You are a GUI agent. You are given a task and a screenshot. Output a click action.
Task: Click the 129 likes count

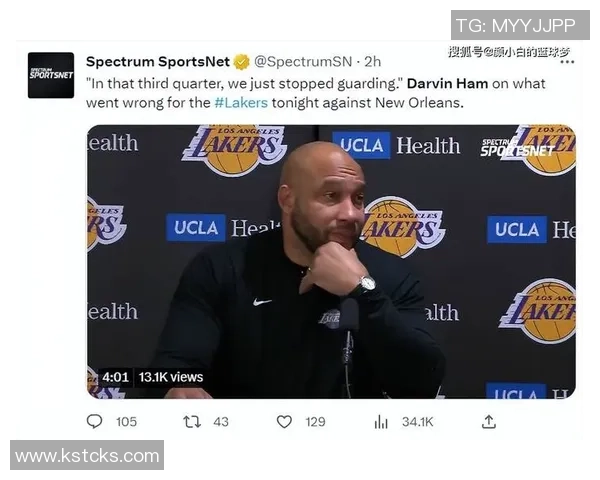click(315, 422)
